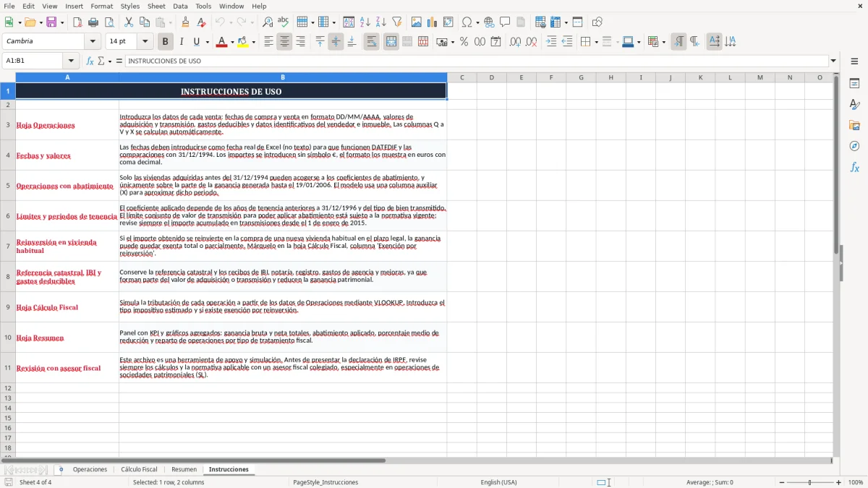Toggle Bold formatting
Screen dimensions: 868x488
click(x=165, y=42)
